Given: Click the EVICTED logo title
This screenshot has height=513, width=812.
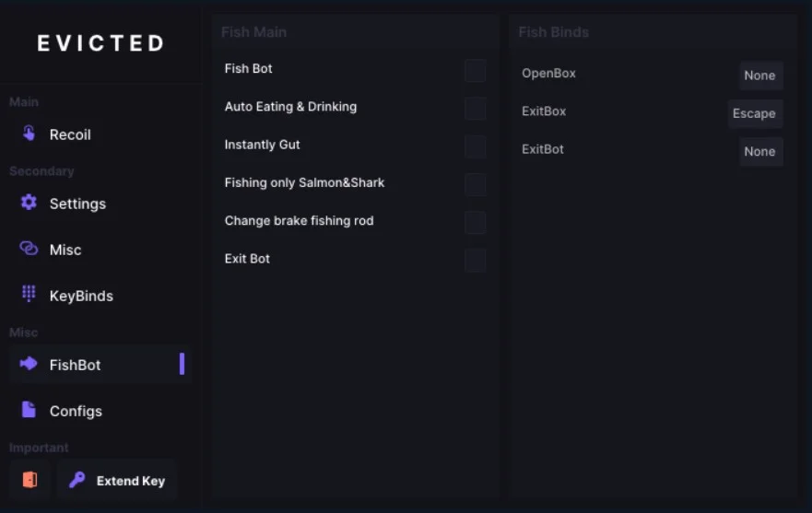Looking at the screenshot, I should click(x=100, y=43).
